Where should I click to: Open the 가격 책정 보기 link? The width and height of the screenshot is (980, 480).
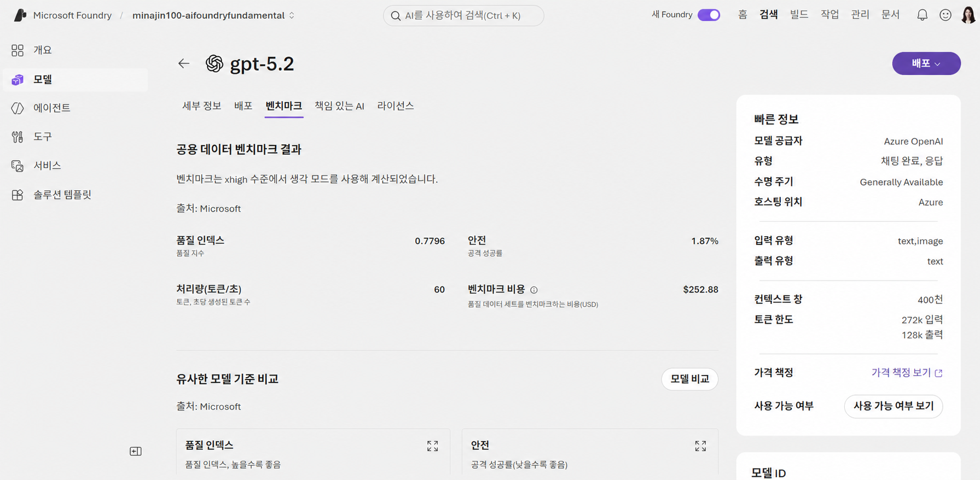pyautogui.click(x=907, y=372)
